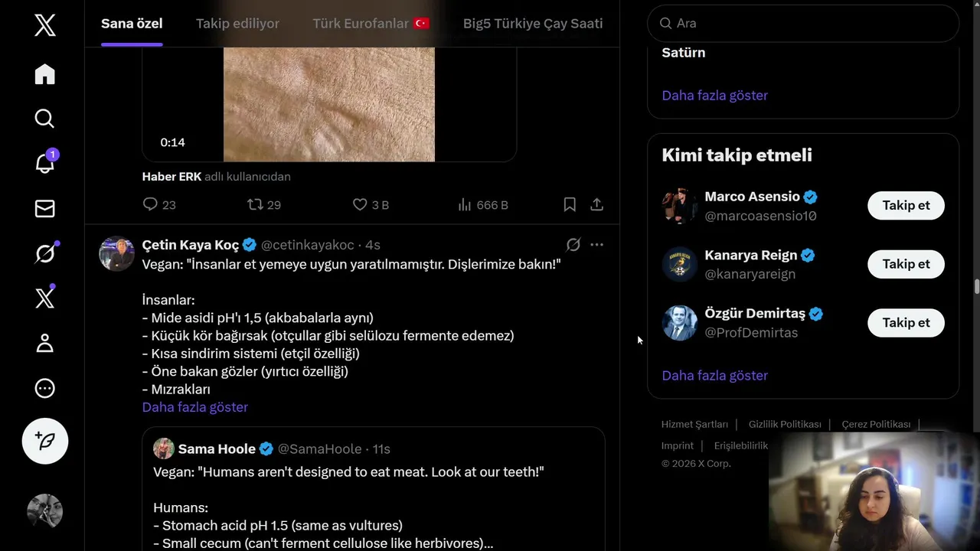
Task: Open the X logo home link
Action: [x=45, y=26]
